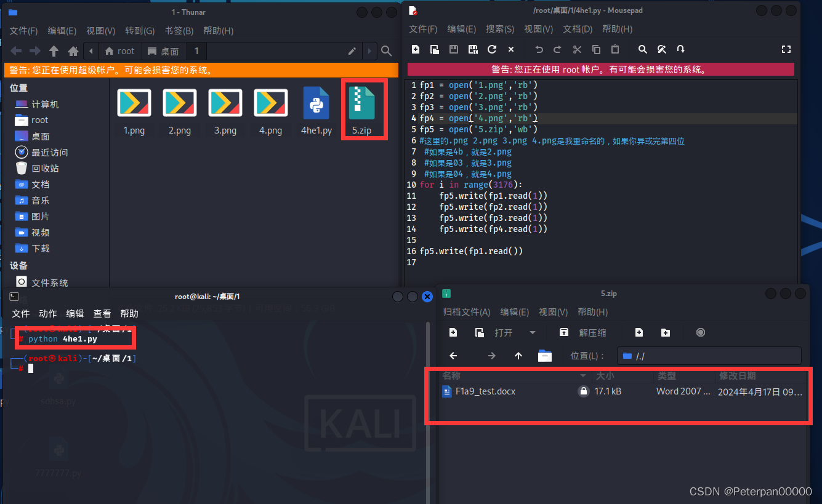Select F1a9_test.docx row in archive
822x504 pixels.
coord(623,391)
